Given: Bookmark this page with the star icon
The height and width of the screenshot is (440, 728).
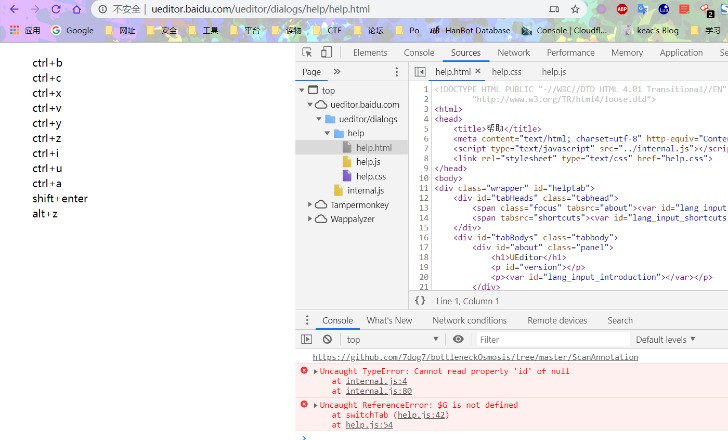Looking at the screenshot, I should click(575, 9).
